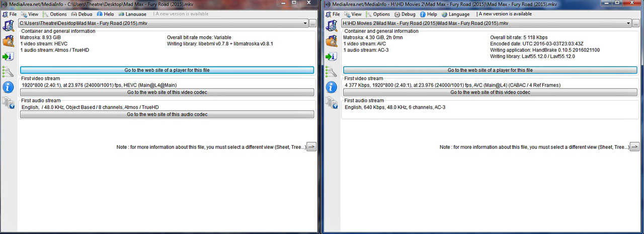644x234 pixels.
Task: Open Language menu in left MediaInfo window
Action: pos(132,14)
